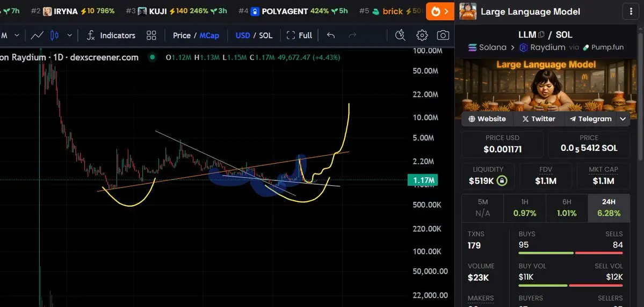The height and width of the screenshot is (307, 644).
Task: Open the chart type dropdown arrow
Action: 69,35
